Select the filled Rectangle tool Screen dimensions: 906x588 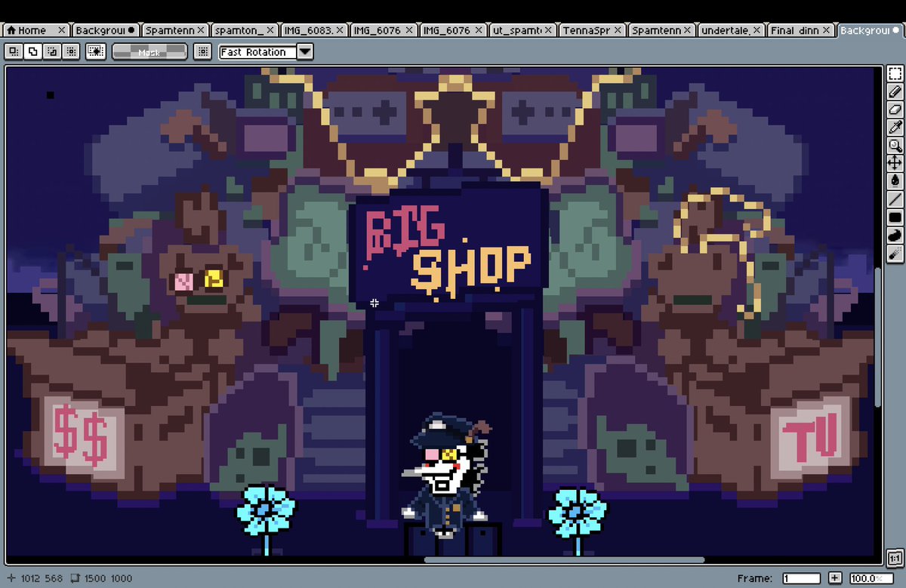[895, 217]
